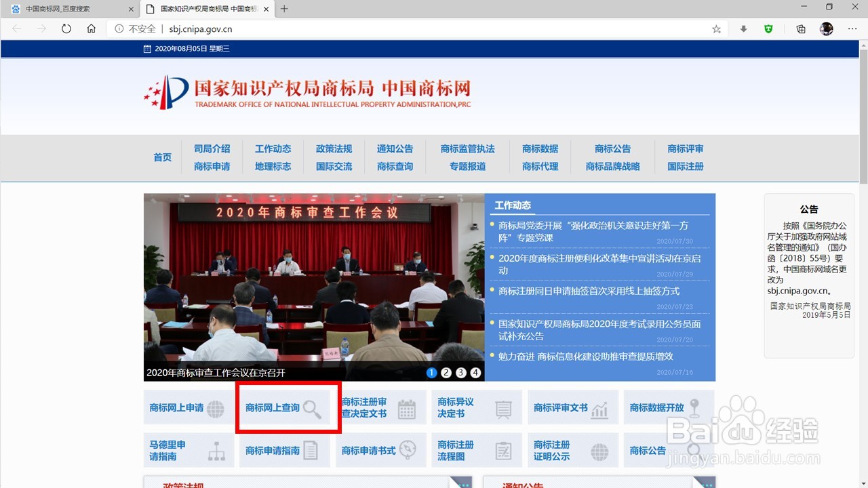868x488 pixels.
Task: Open 商标品牌战略 navigation item
Action: (612, 166)
